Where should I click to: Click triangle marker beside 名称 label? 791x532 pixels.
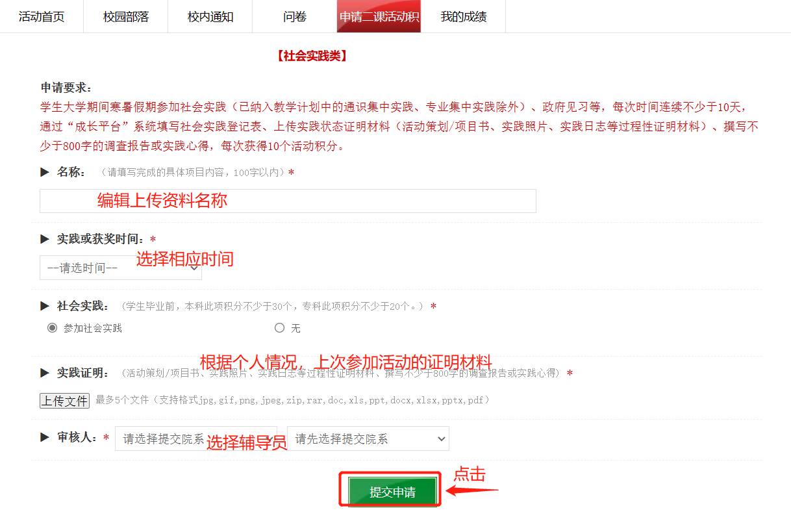click(x=45, y=172)
